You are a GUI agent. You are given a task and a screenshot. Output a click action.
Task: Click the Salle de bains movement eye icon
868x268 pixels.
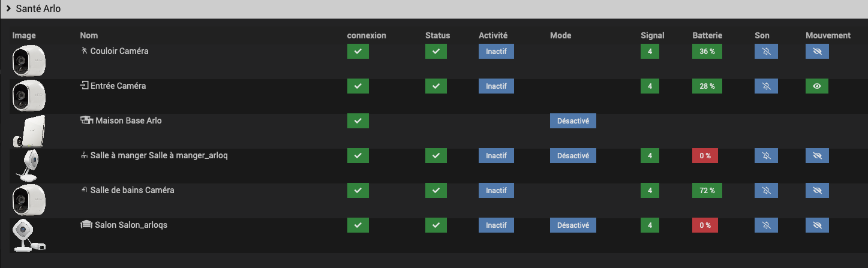817,191
